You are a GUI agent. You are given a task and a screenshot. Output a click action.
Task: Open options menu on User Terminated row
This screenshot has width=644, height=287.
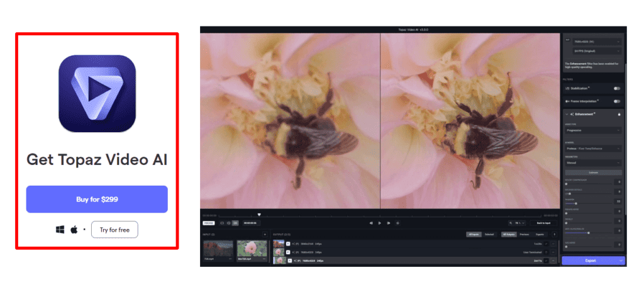click(x=553, y=252)
